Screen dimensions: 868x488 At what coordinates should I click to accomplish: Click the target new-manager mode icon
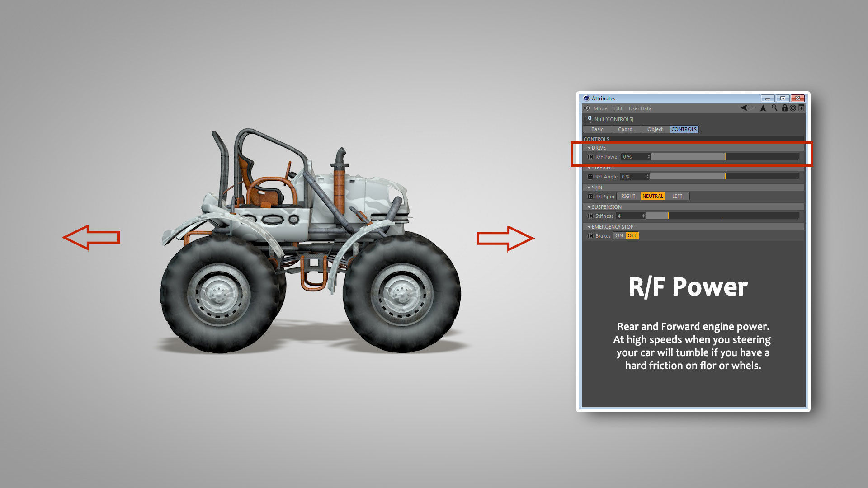[x=793, y=108]
